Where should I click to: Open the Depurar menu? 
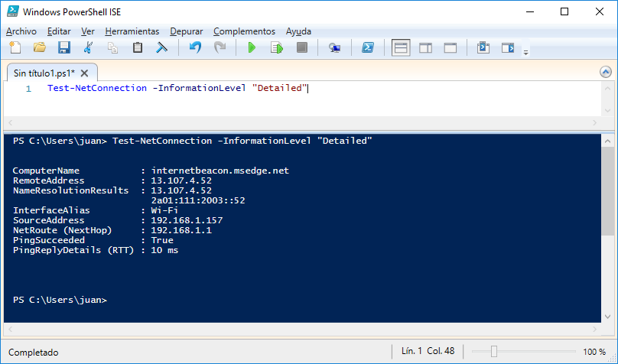(x=187, y=31)
